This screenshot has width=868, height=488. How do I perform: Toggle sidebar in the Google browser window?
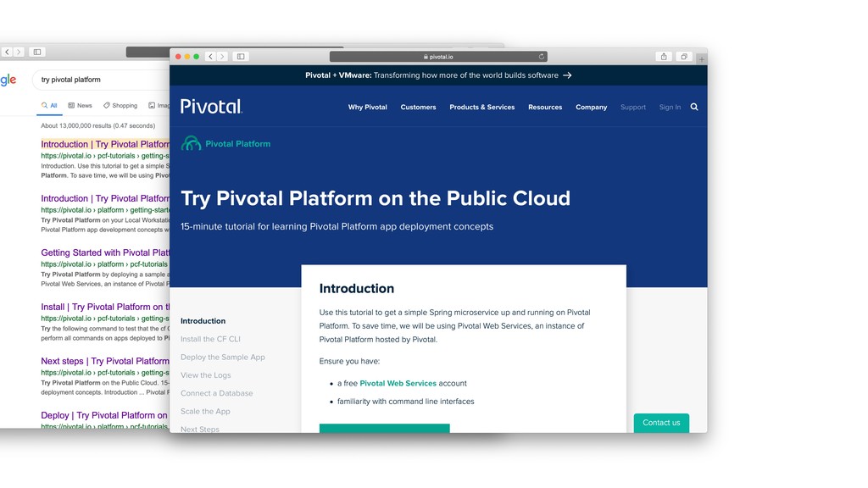(37, 52)
